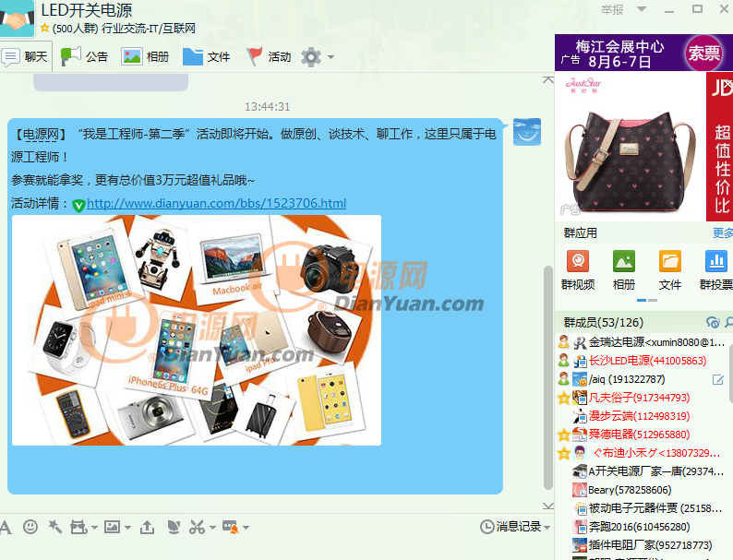Expand the send picture dropdown arrow
Image resolution: width=733 pixels, height=560 pixels.
[x=127, y=528]
